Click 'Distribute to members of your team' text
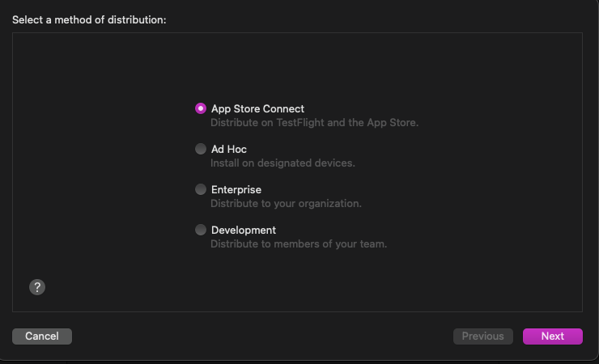The height and width of the screenshot is (364, 599). coord(299,244)
